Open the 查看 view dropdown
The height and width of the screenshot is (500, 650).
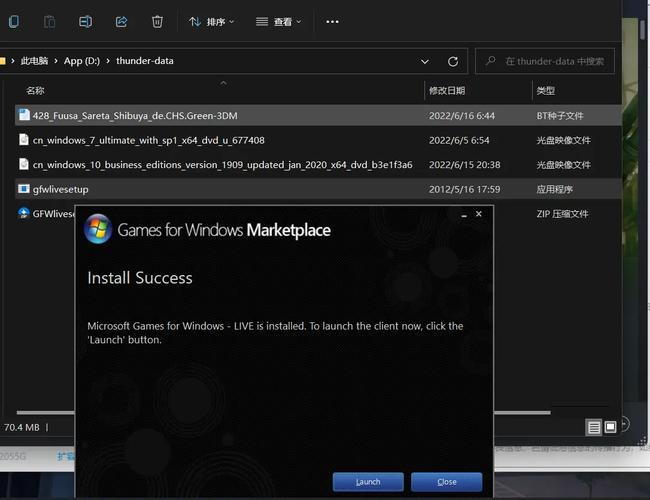(x=279, y=22)
